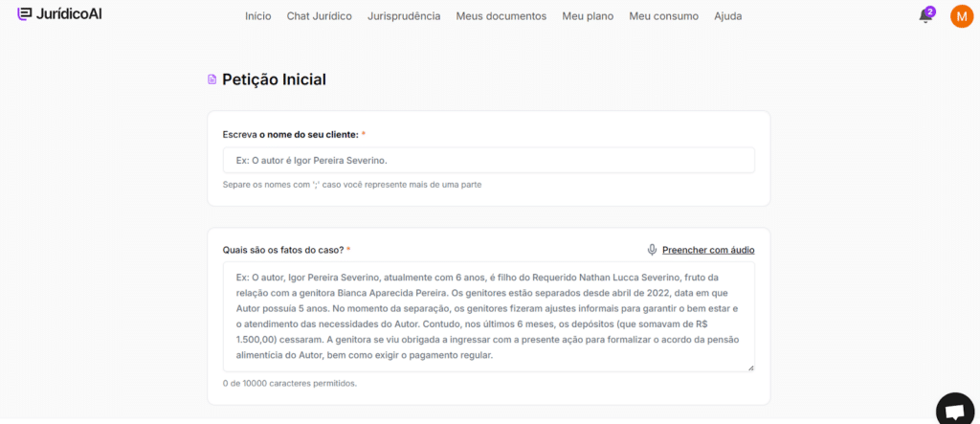Click the 'Escreva o nome do seu cliente' label
This screenshot has width=980, height=424.
[290, 134]
